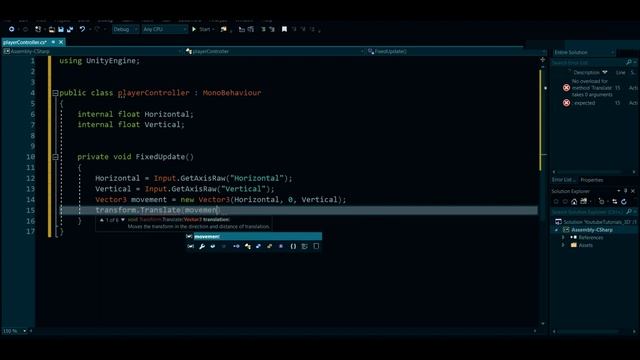The image size is (640, 360).
Task: Click the Save All toolbar icon
Action: point(70,29)
